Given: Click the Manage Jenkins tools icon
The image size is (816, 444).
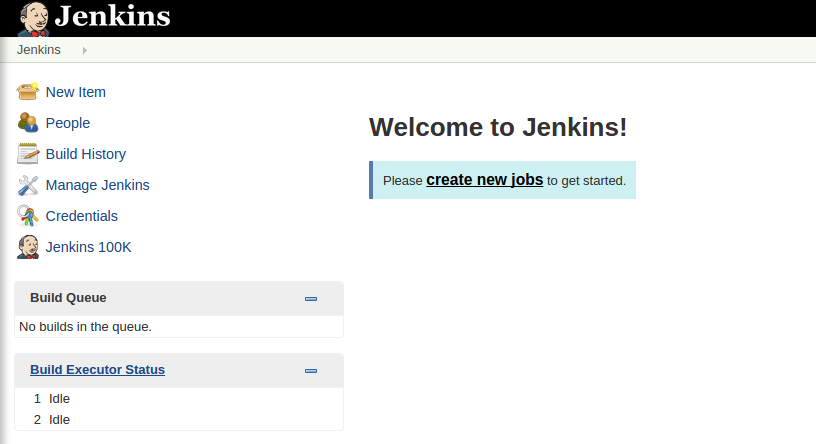Looking at the screenshot, I should pyautogui.click(x=28, y=185).
